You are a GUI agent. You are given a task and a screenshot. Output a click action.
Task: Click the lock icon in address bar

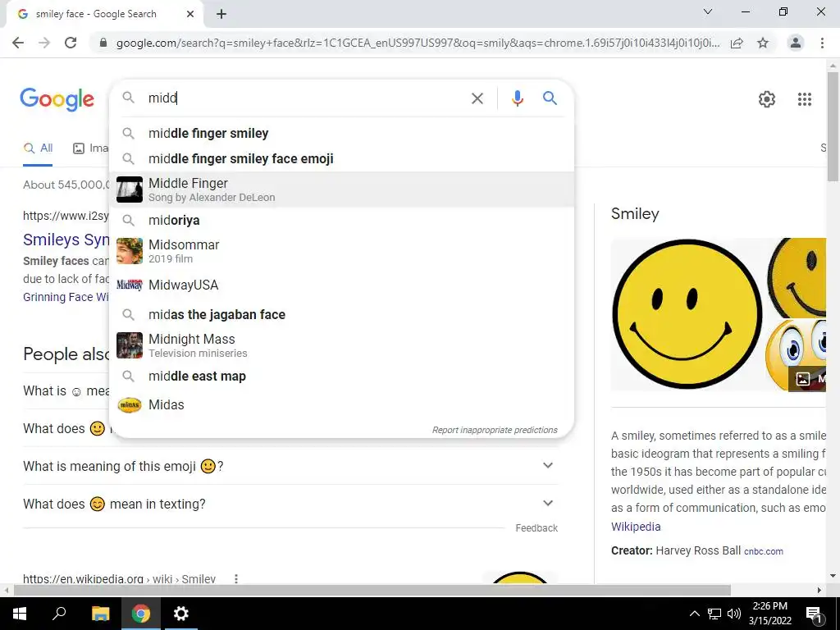click(x=103, y=43)
